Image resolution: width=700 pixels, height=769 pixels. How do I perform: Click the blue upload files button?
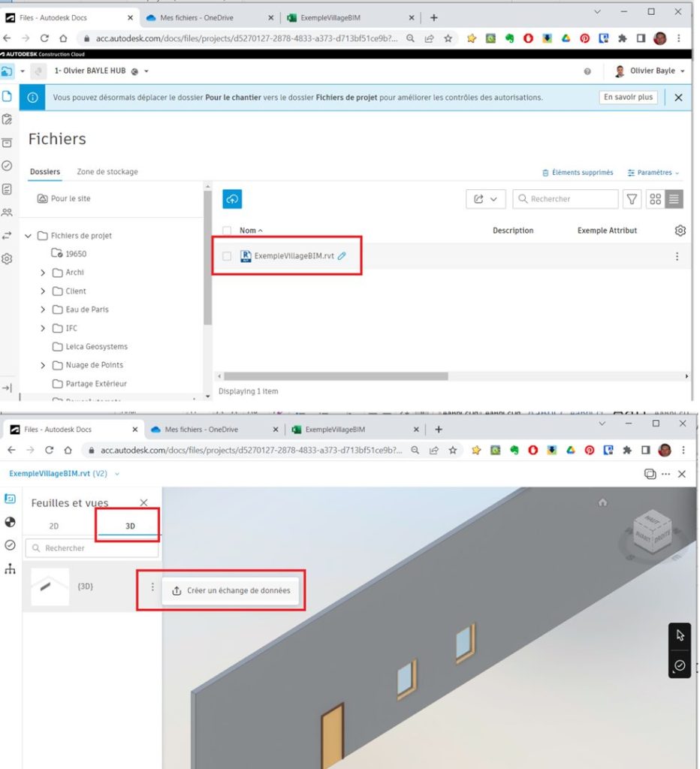click(x=232, y=198)
